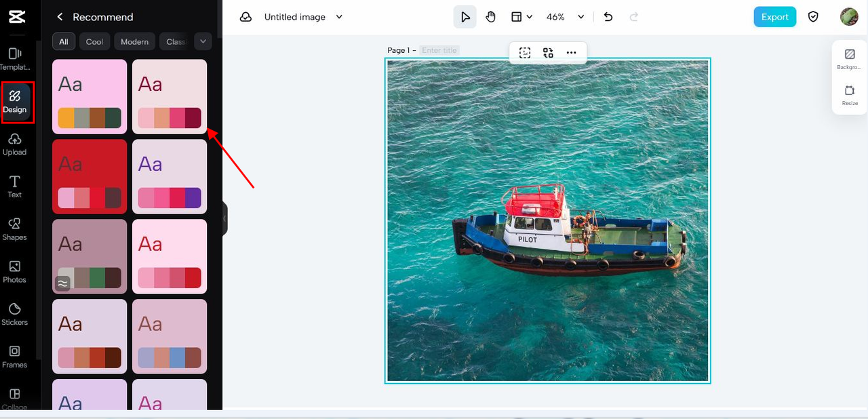Open the CapCut home logo
Screen dimensions: 868x419
pyautogui.click(x=17, y=16)
